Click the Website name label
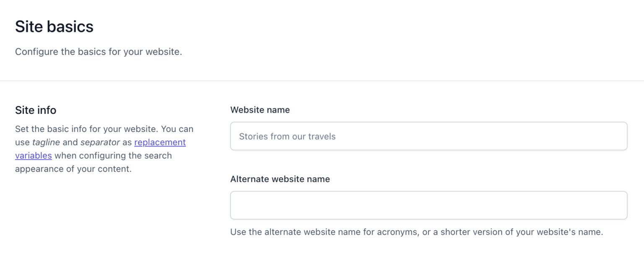 pyautogui.click(x=260, y=110)
